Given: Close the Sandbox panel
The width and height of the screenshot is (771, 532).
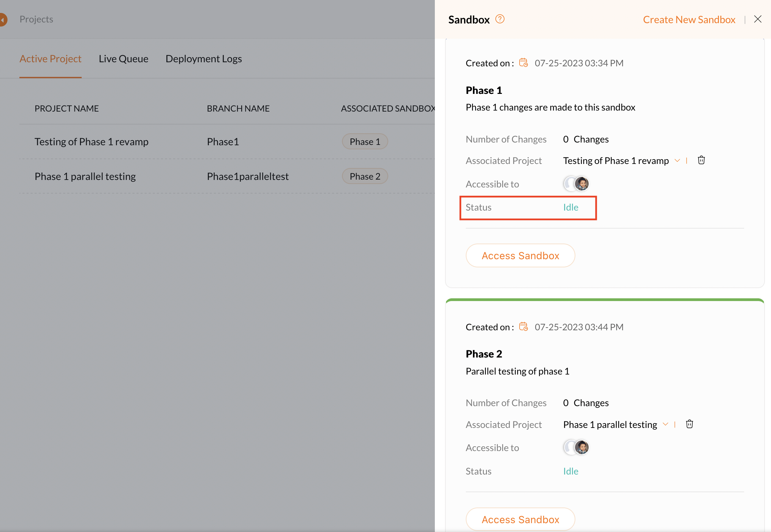Looking at the screenshot, I should click(757, 19).
